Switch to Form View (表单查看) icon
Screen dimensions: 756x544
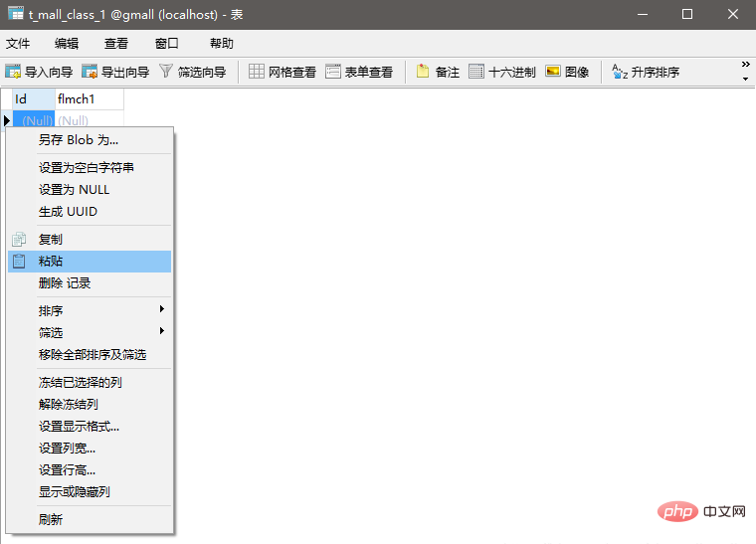pos(332,72)
